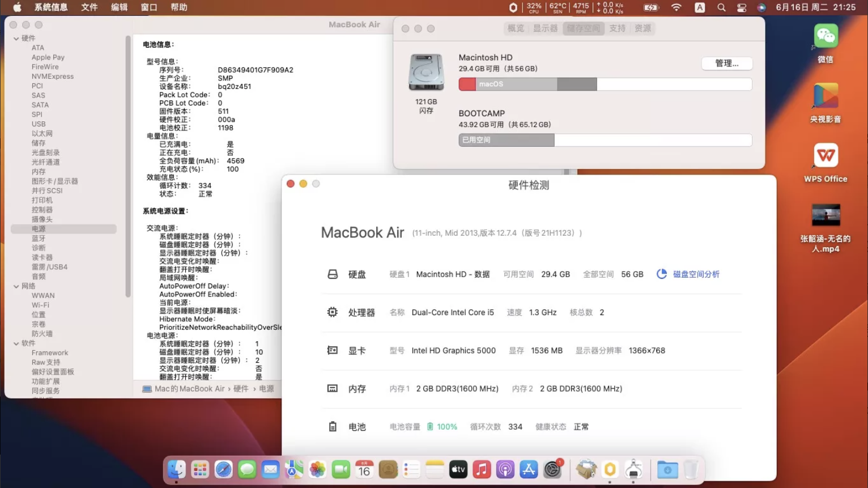Select 雷雳/USB4 in the sidebar

click(49, 267)
